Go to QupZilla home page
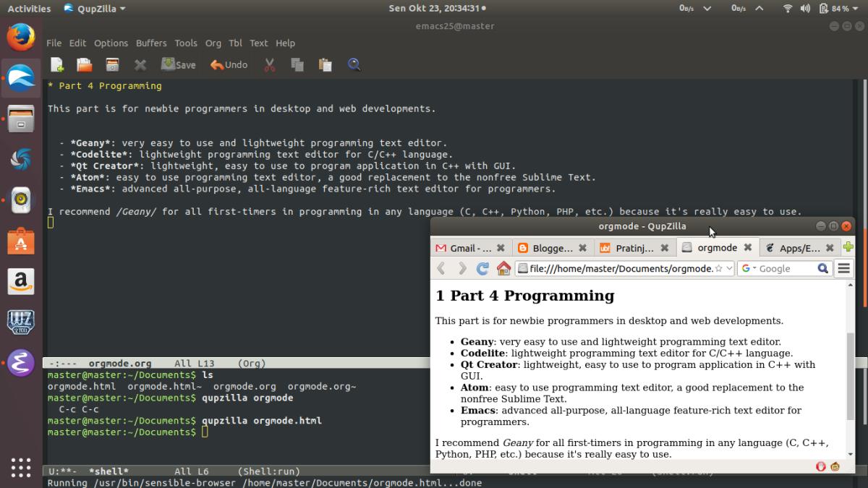This screenshot has width=868, height=488. [x=503, y=268]
